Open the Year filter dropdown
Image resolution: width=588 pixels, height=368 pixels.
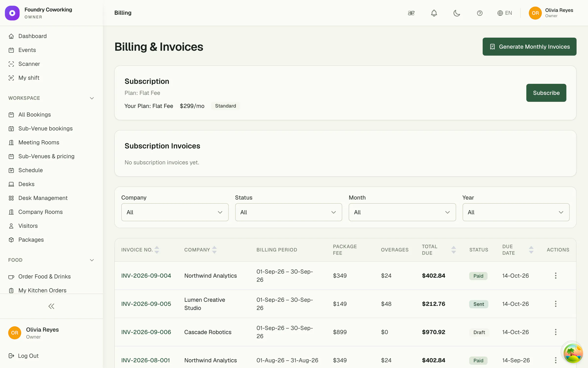[516, 212]
